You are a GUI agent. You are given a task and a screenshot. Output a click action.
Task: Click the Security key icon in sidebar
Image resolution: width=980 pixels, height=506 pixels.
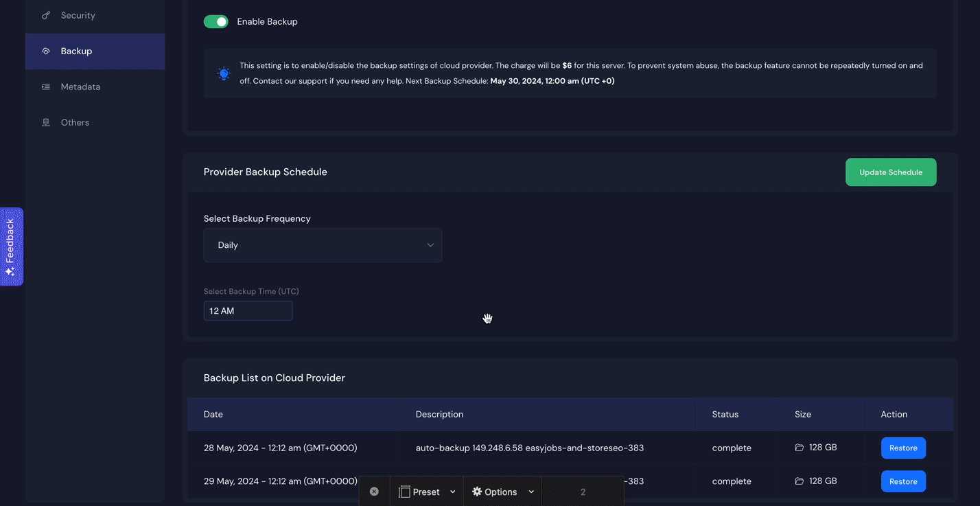click(46, 15)
